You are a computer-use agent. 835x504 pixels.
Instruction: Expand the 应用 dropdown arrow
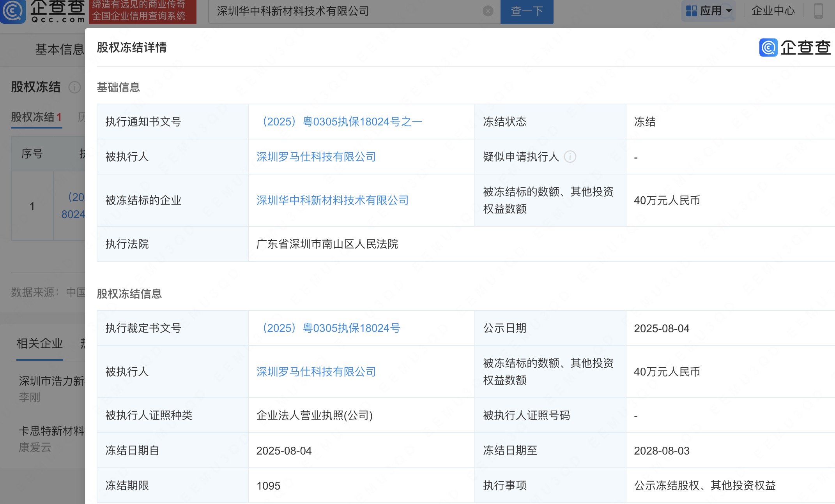tap(729, 11)
